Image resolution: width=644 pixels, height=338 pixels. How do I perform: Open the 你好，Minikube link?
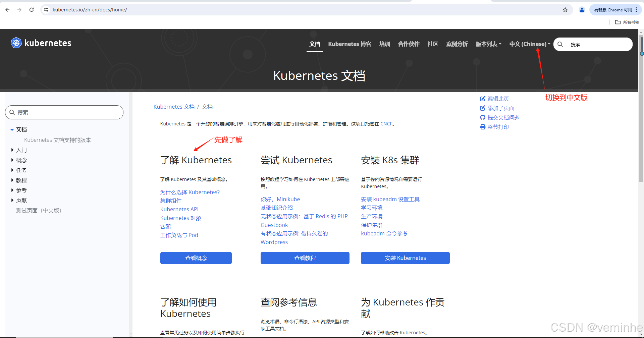tap(280, 199)
